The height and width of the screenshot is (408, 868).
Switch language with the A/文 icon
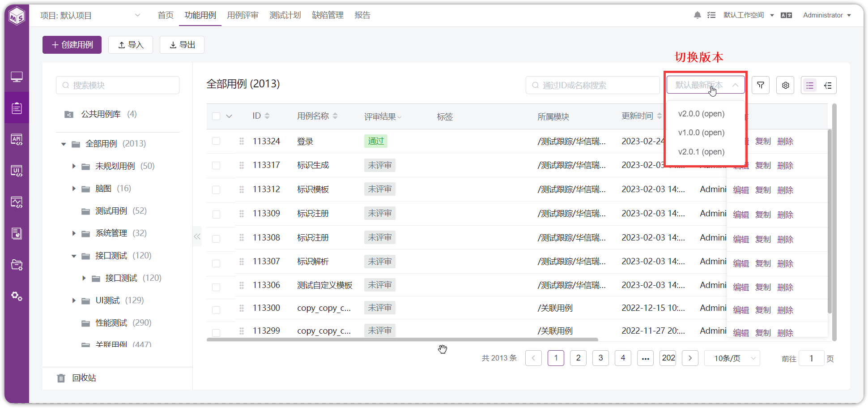(x=786, y=15)
